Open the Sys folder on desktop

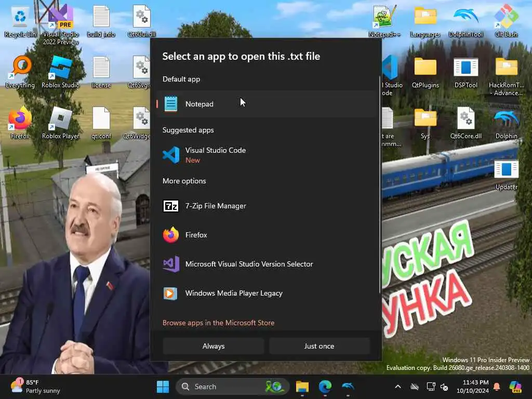(425, 123)
